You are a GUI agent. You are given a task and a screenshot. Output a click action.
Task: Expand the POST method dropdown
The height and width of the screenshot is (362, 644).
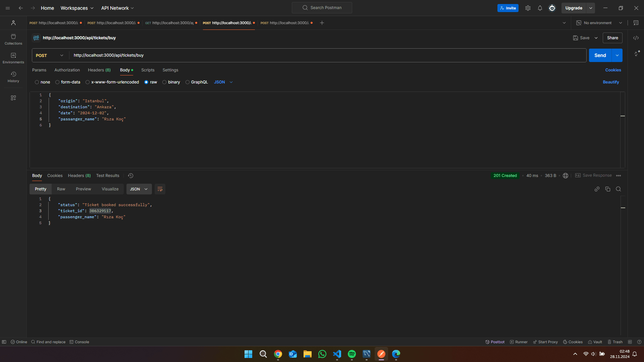click(x=49, y=55)
